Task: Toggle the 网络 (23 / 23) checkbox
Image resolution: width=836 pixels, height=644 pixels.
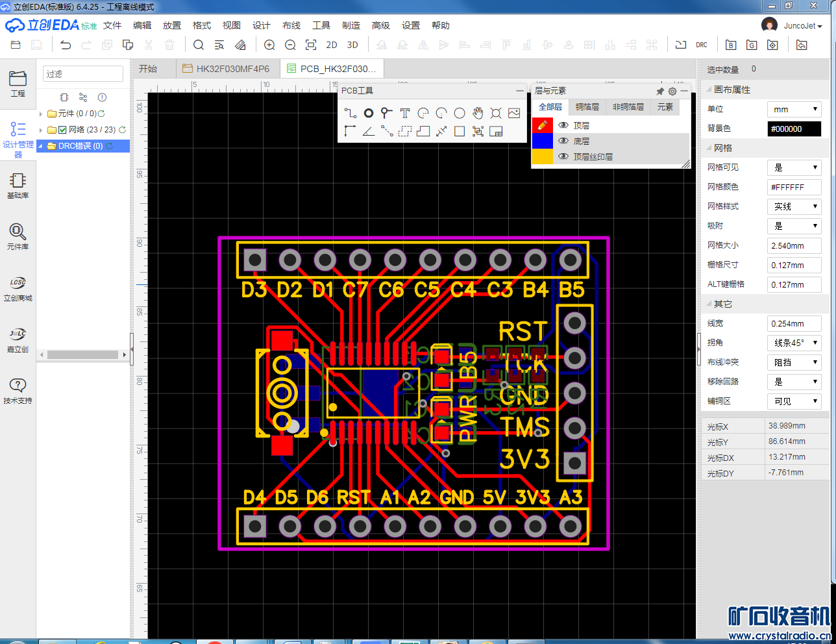Action: 62,130
